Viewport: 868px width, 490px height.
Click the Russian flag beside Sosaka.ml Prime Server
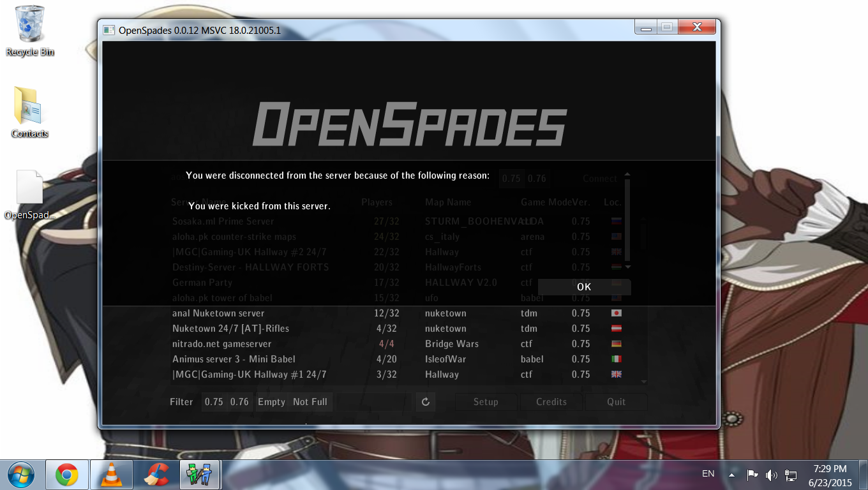point(616,221)
